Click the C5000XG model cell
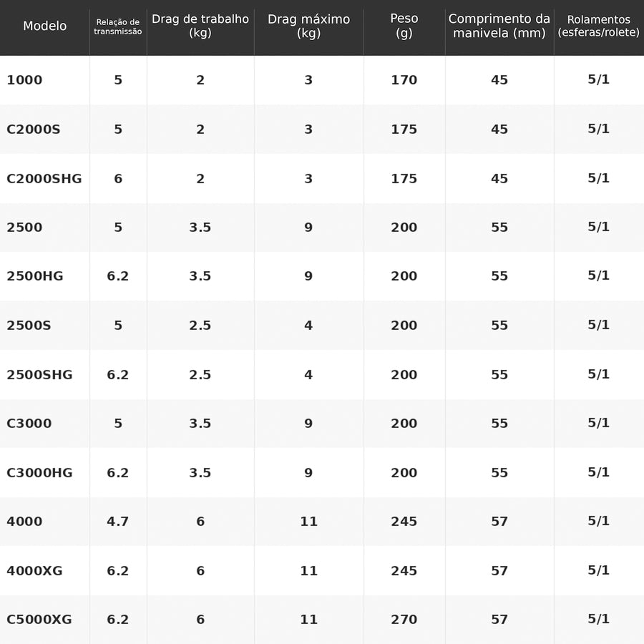644x644 pixels. point(39,620)
